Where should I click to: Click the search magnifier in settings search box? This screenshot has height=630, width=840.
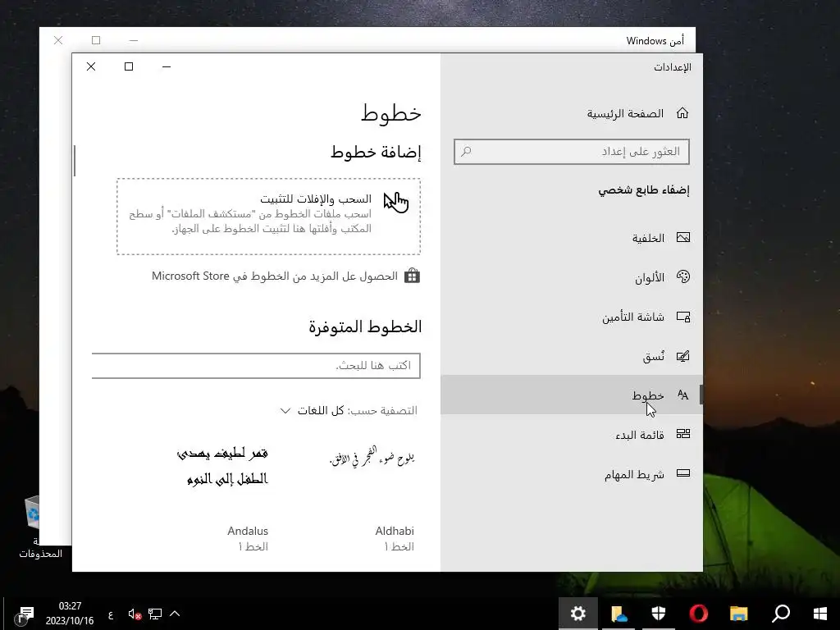[466, 152]
